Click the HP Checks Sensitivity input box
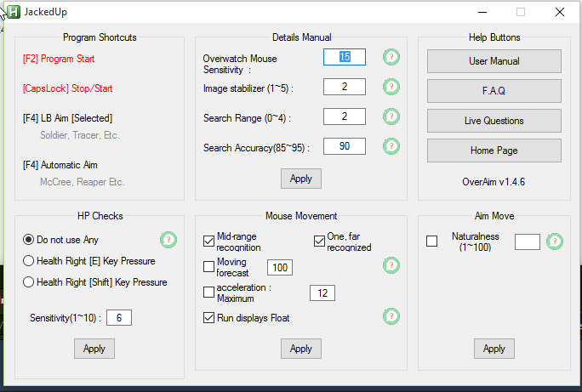Image resolution: width=582 pixels, height=392 pixels. (x=118, y=318)
